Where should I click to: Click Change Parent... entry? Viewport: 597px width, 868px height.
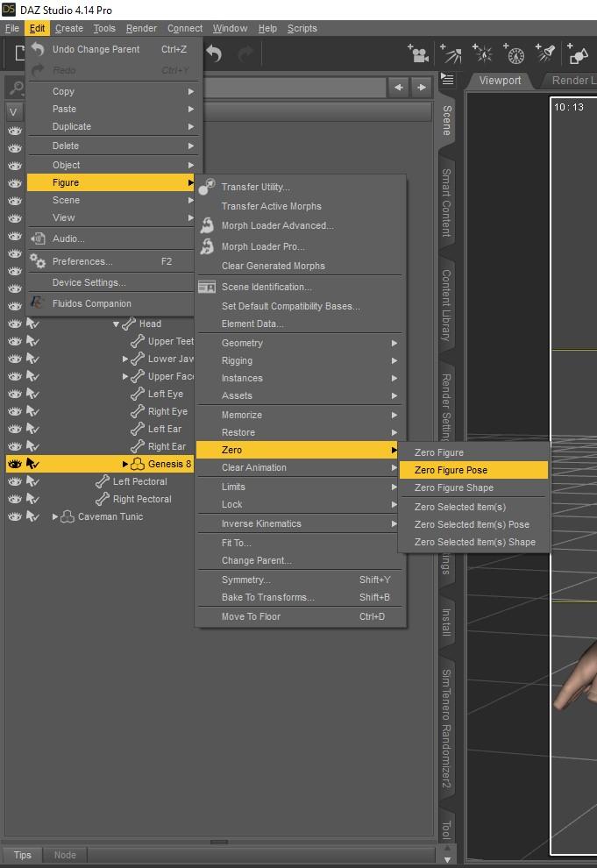coord(299,560)
